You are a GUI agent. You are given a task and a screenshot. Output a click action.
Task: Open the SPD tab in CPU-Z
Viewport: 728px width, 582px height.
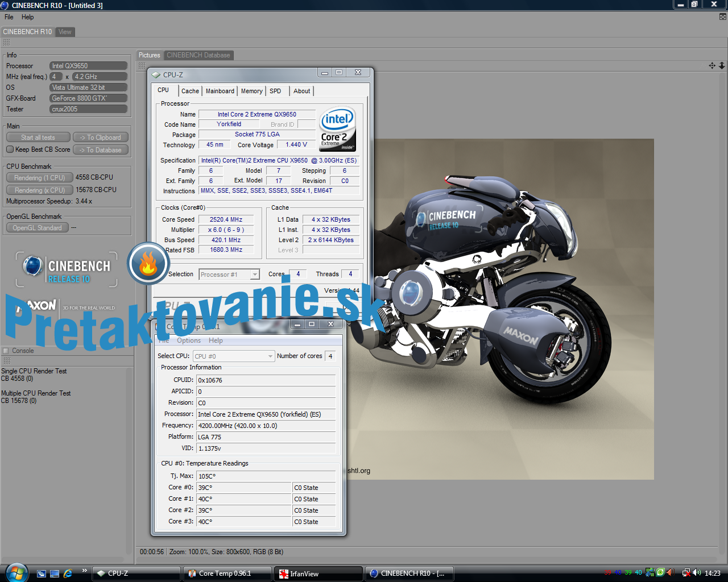(276, 91)
